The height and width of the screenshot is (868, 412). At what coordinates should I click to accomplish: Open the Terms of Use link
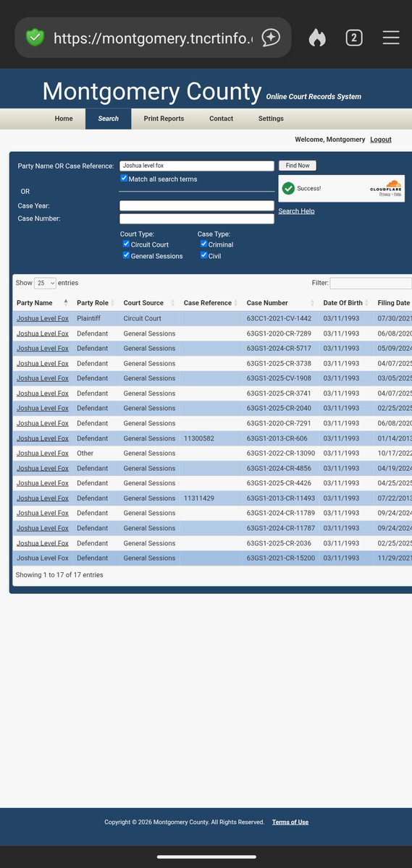pos(290,822)
